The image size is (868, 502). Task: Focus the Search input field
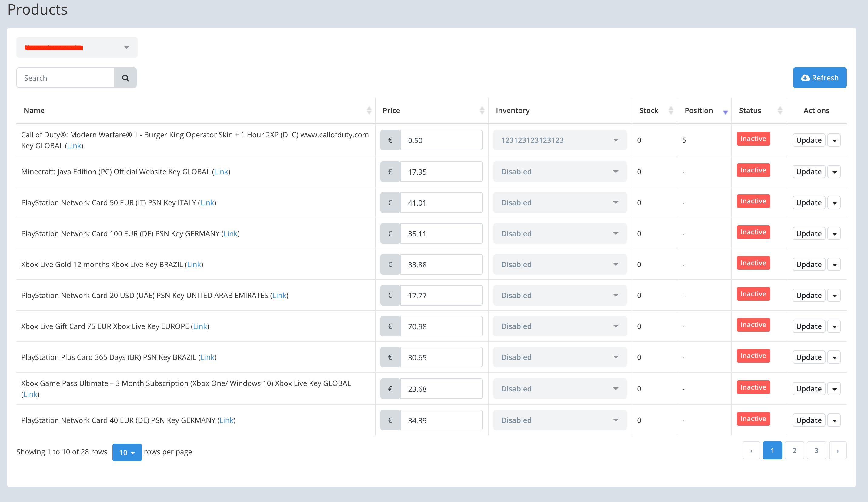pos(65,78)
